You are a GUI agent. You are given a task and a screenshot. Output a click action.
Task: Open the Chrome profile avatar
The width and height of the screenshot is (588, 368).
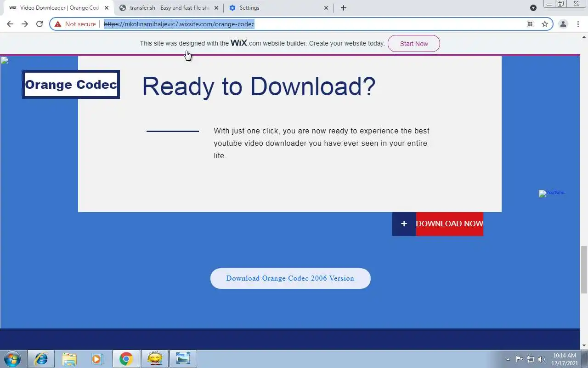[563, 24]
